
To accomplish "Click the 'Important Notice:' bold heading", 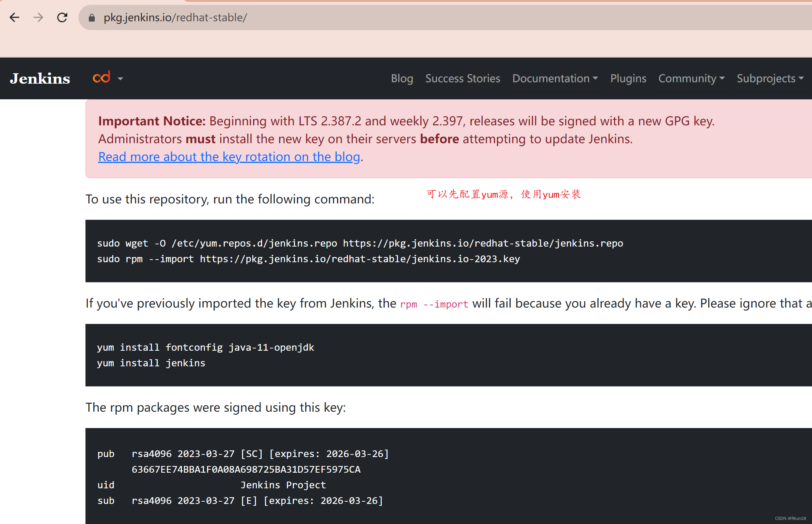I will (x=152, y=121).
